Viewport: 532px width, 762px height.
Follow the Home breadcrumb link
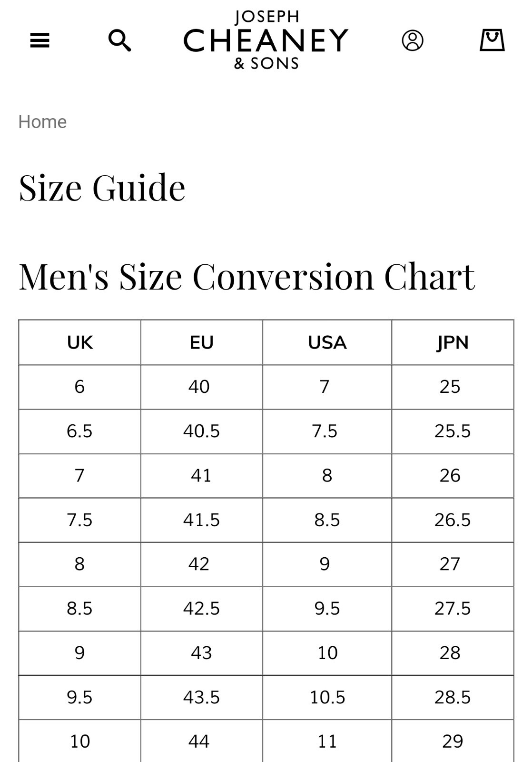pos(42,122)
